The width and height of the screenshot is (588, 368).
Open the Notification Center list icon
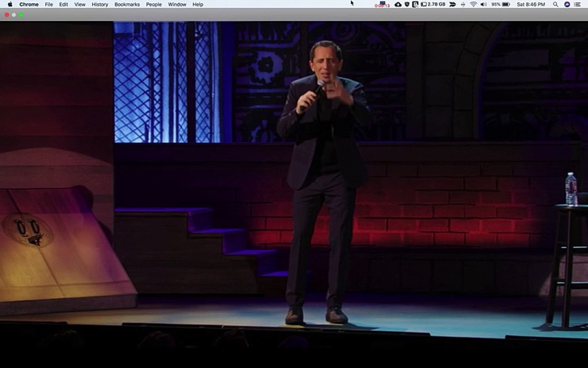577,5
